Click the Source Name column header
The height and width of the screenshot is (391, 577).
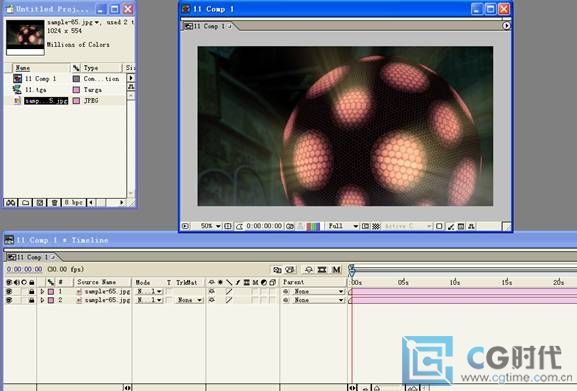103,282
